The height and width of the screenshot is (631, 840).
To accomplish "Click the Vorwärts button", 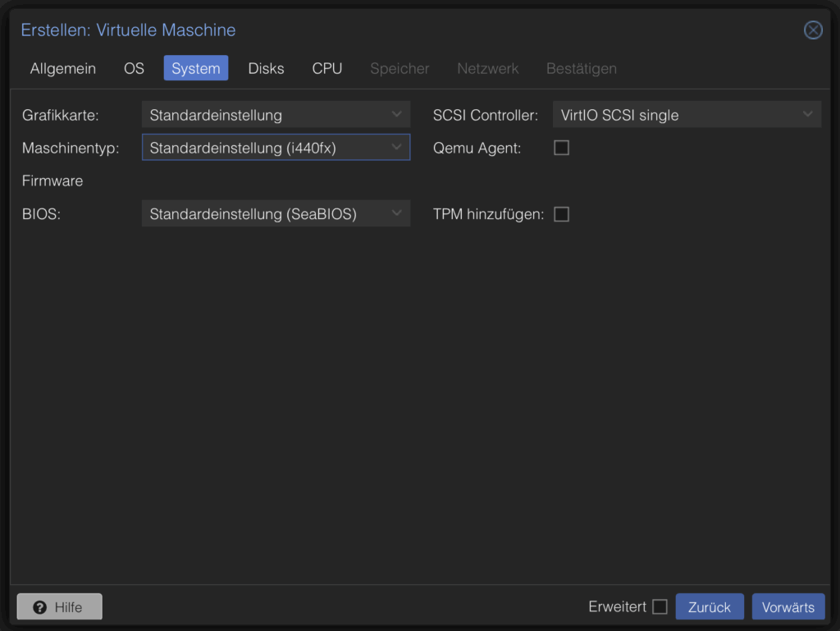I will [x=787, y=607].
